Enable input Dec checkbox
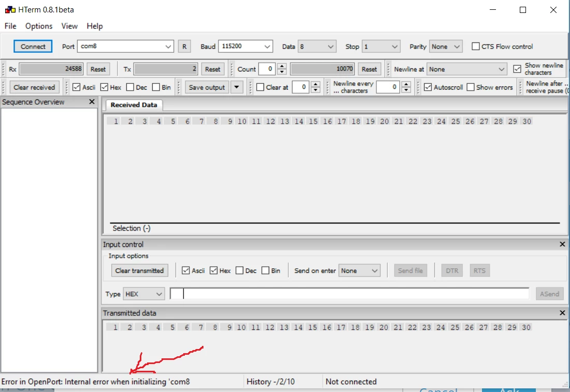Screen dimensions: 570x392 239,270
